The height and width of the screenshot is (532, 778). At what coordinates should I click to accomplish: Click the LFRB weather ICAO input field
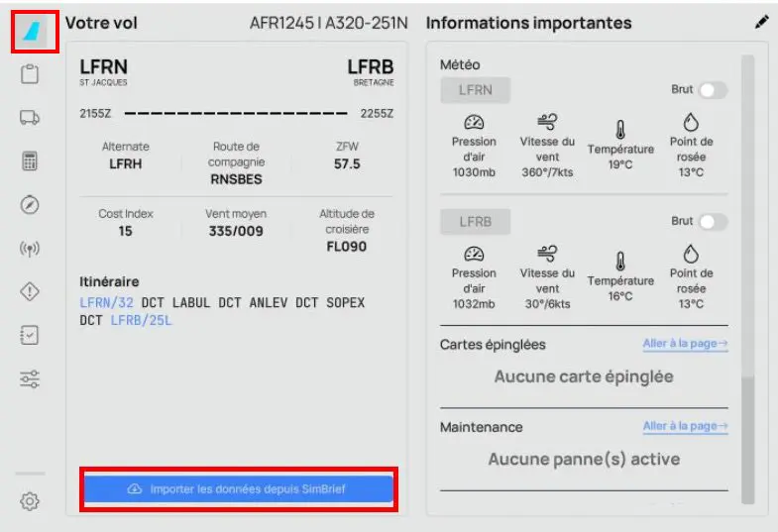[x=476, y=222]
